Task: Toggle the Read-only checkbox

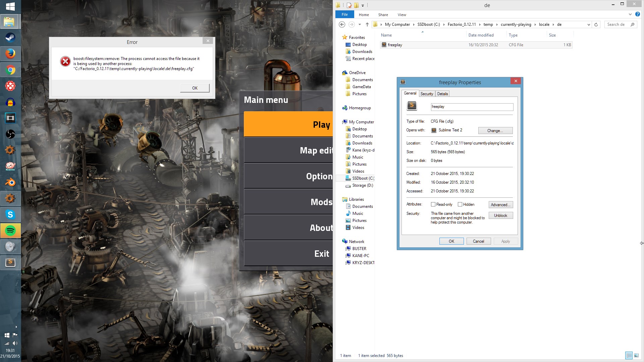Action: click(x=433, y=204)
